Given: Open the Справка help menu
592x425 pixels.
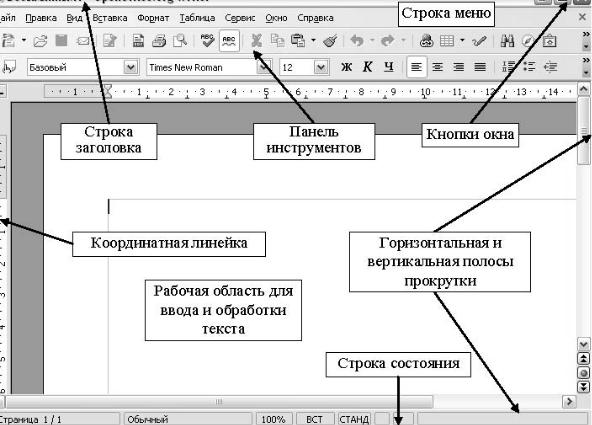Looking at the screenshot, I should tap(315, 18).
